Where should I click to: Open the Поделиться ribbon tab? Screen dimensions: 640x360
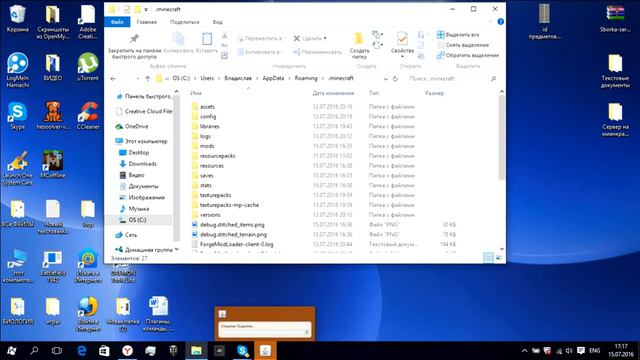tap(184, 22)
